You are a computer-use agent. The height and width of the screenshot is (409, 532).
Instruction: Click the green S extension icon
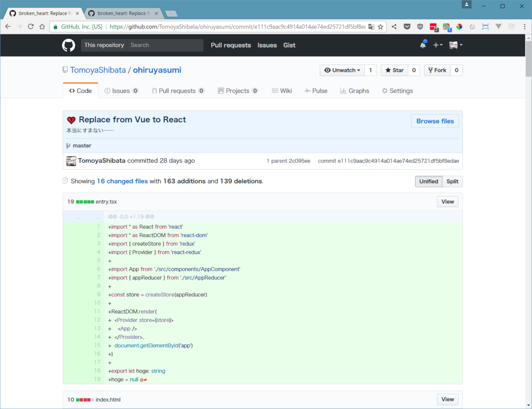[446, 27]
